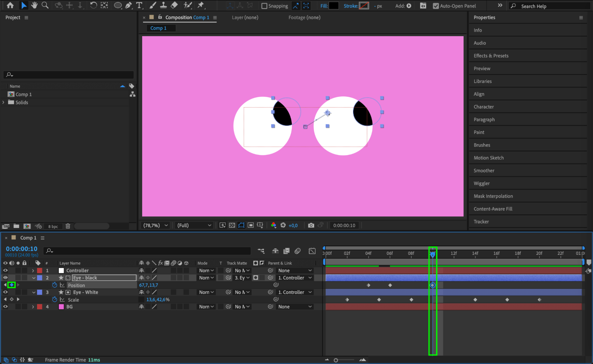Open the magnification ratio dropdown (78,7%)
This screenshot has width=593, height=364.
pyautogui.click(x=155, y=225)
